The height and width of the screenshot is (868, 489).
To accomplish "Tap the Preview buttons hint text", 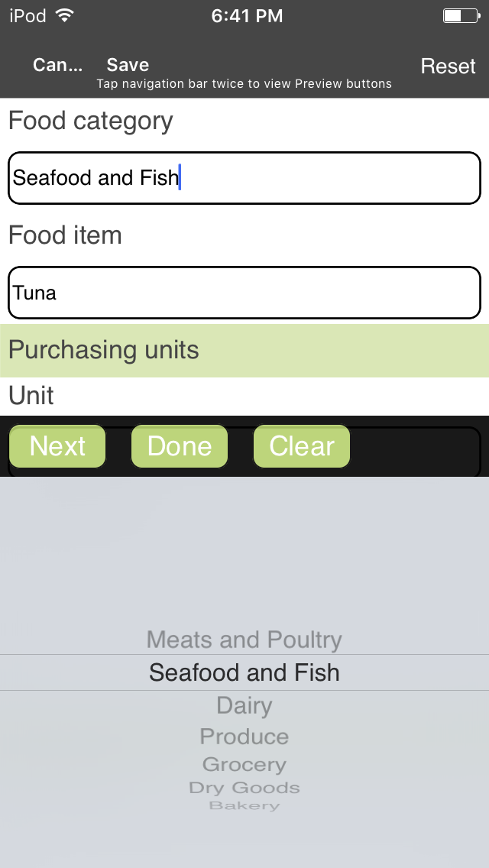I will (244, 83).
